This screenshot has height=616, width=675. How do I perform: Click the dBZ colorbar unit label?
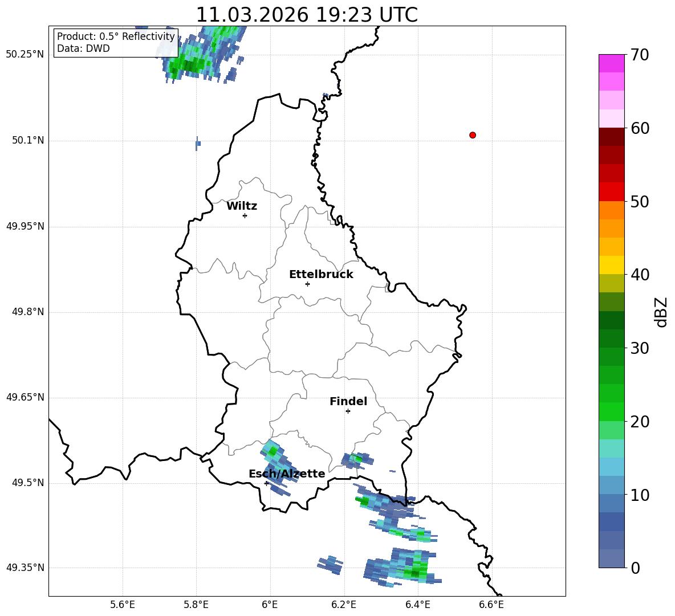(x=661, y=312)
